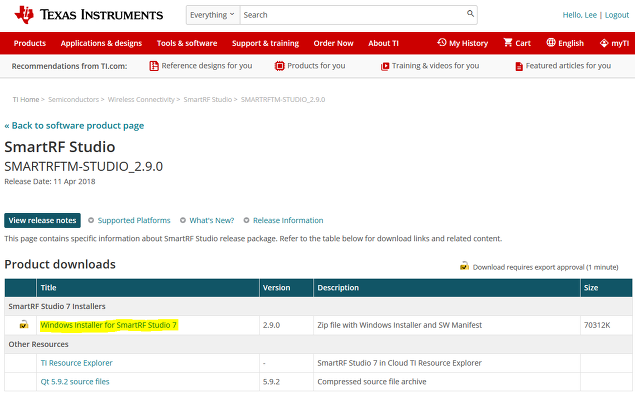
Task: Click lock icon near export approval note
Action: click(464, 266)
